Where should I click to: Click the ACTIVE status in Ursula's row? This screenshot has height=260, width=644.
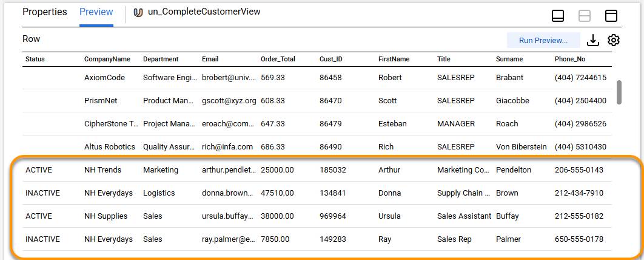pyautogui.click(x=39, y=216)
